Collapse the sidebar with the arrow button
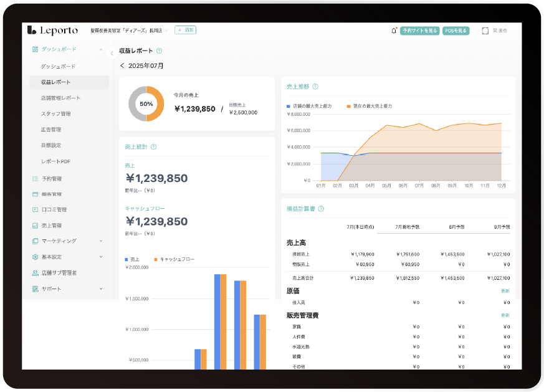Viewport: 544px width, 392px height. point(112,53)
